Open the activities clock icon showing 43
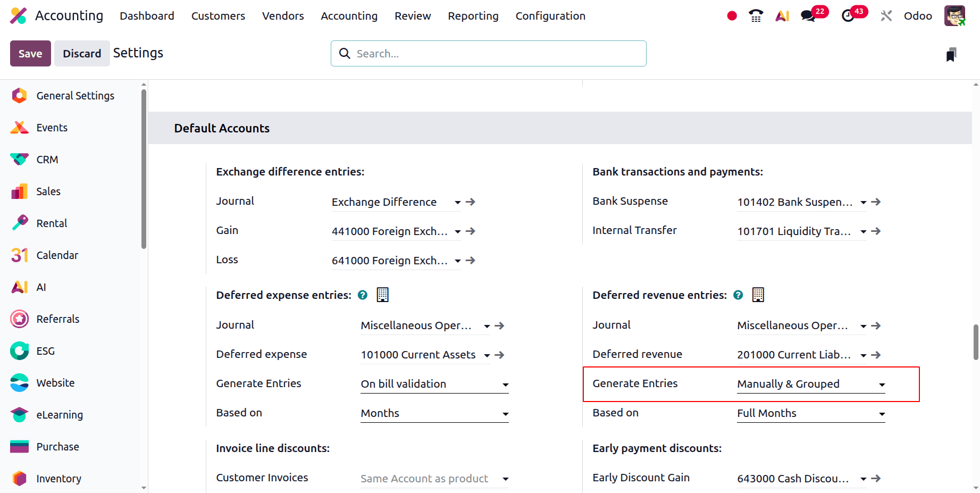Image resolution: width=980 pixels, height=493 pixels. (x=850, y=15)
